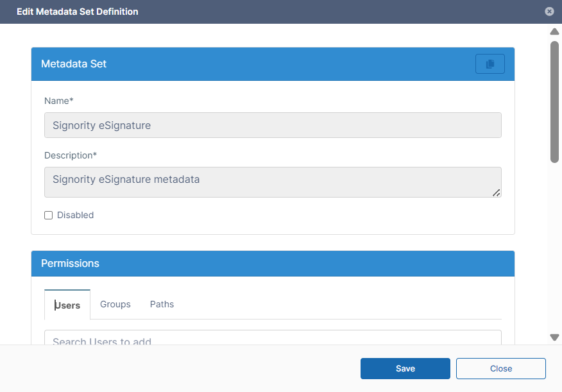
Task: Open the Groups tab
Action: (x=115, y=304)
